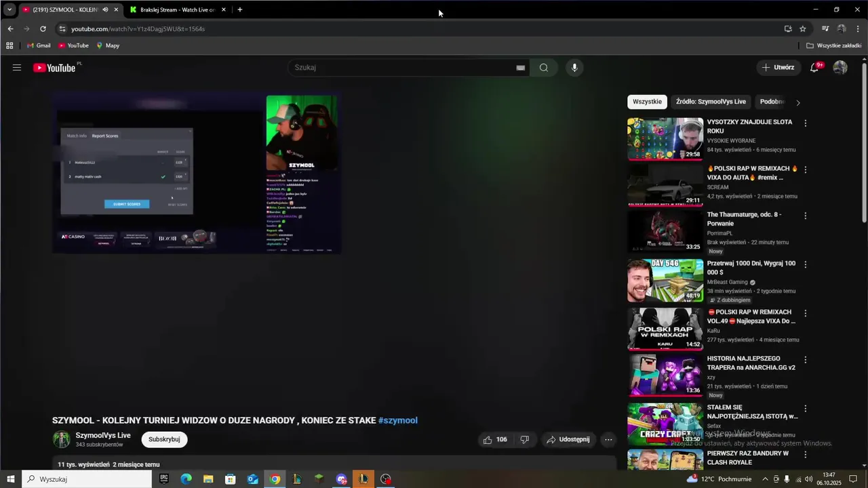This screenshot has height=488, width=868.
Task: Open taskbar clock showing 13:47
Action: (829, 479)
